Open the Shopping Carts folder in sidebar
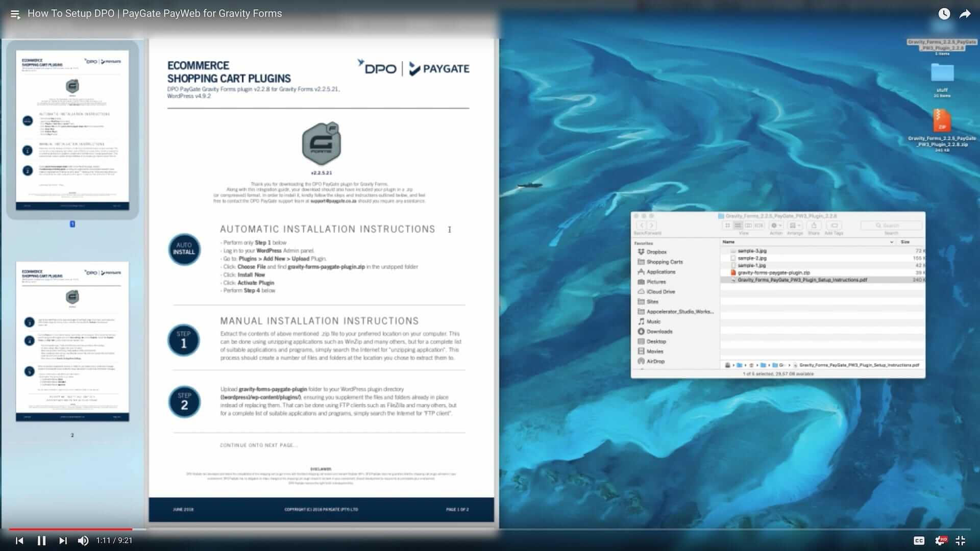Viewport: 980px width, 551px height. [x=665, y=262]
